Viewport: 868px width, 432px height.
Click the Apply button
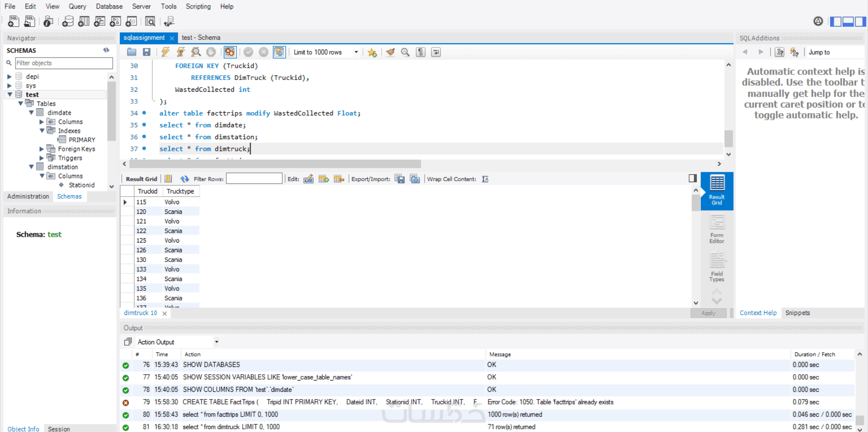pos(708,313)
